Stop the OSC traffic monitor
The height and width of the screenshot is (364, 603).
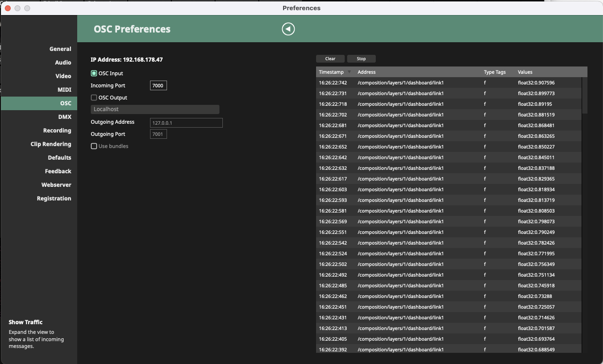[361, 59]
